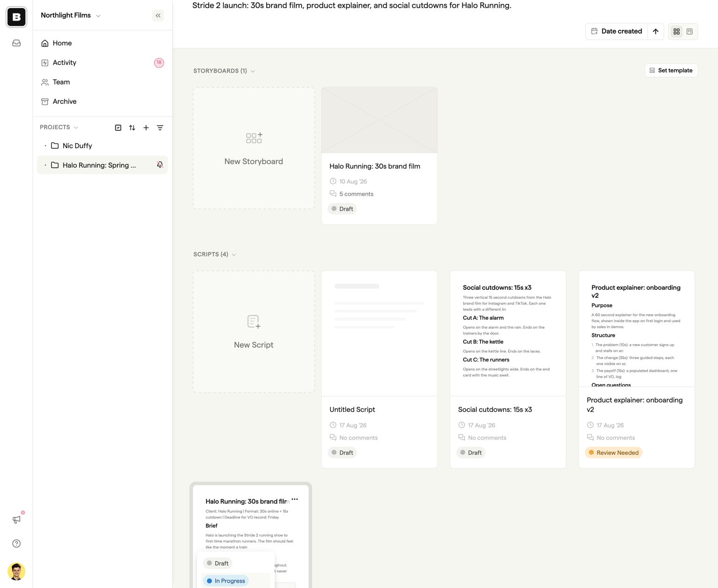This screenshot has width=718, height=588.
Task: Click the Archive box icon
Action: (45, 101)
